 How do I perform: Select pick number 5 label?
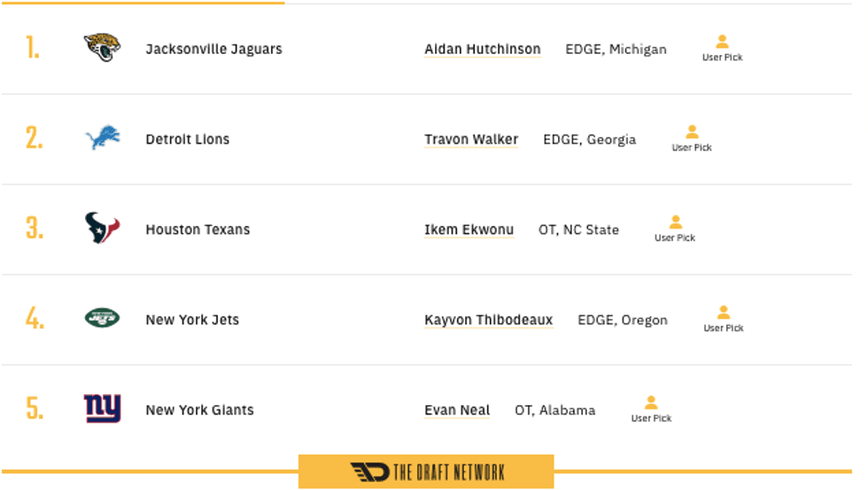pyautogui.click(x=35, y=409)
